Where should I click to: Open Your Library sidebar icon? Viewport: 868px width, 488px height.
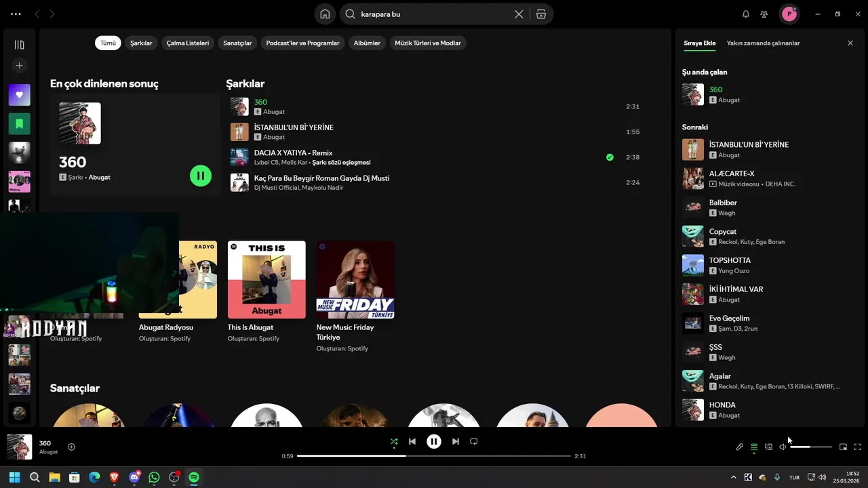[x=19, y=45]
